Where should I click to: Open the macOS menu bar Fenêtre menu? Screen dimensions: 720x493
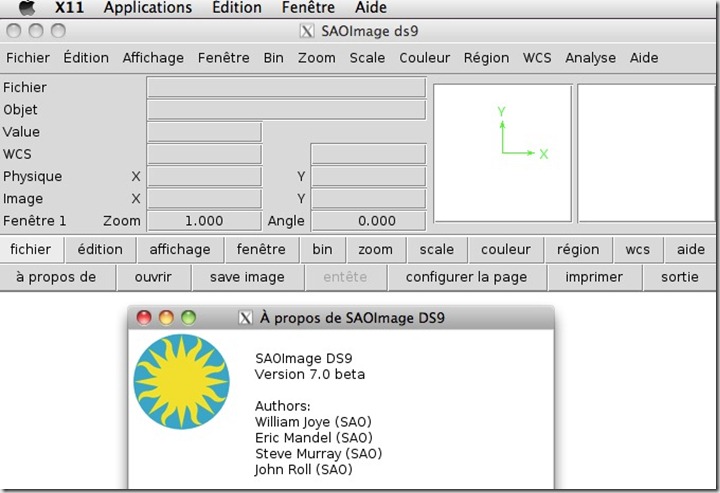(308, 7)
